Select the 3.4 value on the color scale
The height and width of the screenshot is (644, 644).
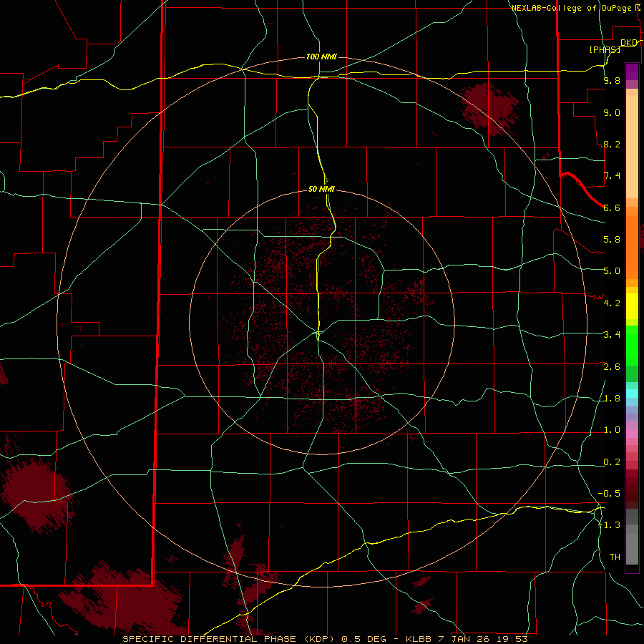click(612, 335)
